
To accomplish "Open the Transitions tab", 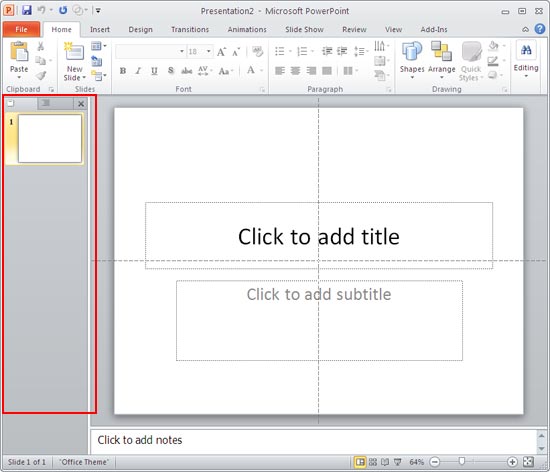I will 190,29.
